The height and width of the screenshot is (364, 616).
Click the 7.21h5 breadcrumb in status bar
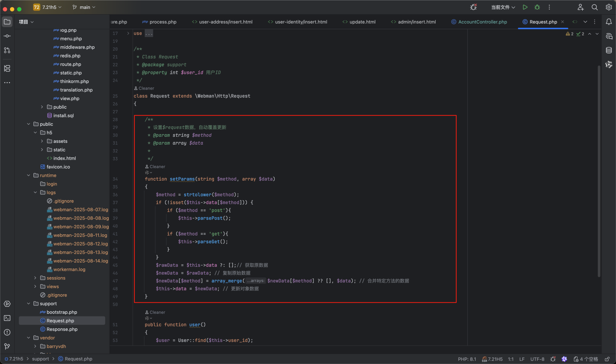pos(14,359)
